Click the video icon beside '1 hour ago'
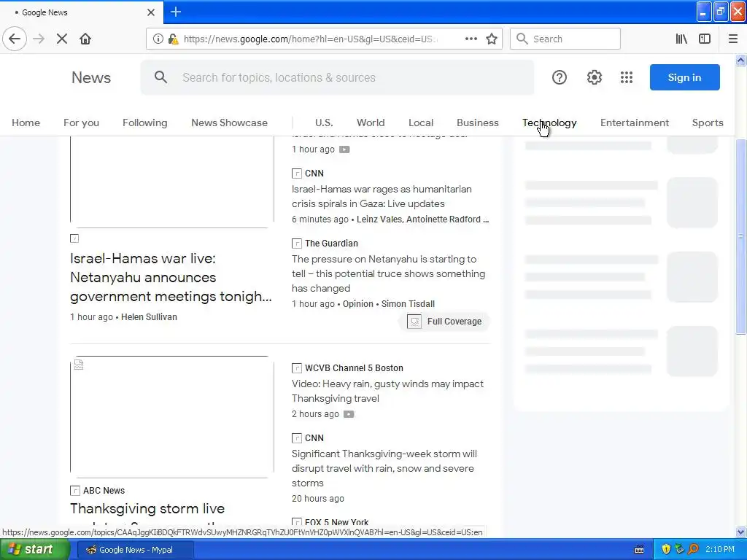Viewport: 747px width, 560px height. pyautogui.click(x=344, y=149)
